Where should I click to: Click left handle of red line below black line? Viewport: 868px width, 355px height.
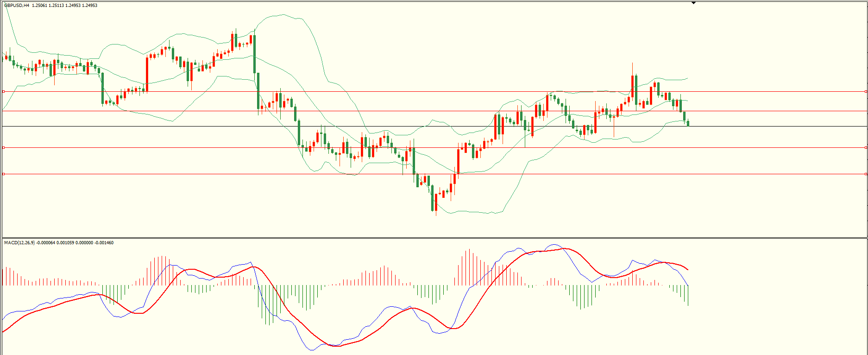tap(4, 147)
